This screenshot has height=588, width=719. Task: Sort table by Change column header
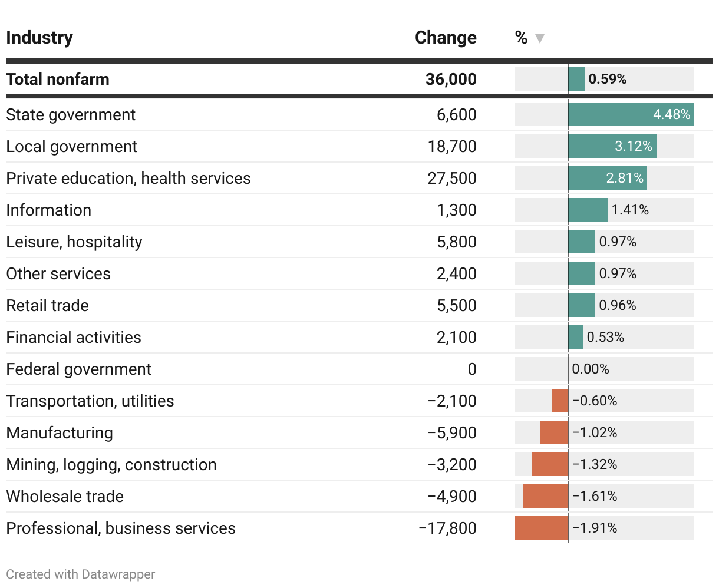pos(446,38)
